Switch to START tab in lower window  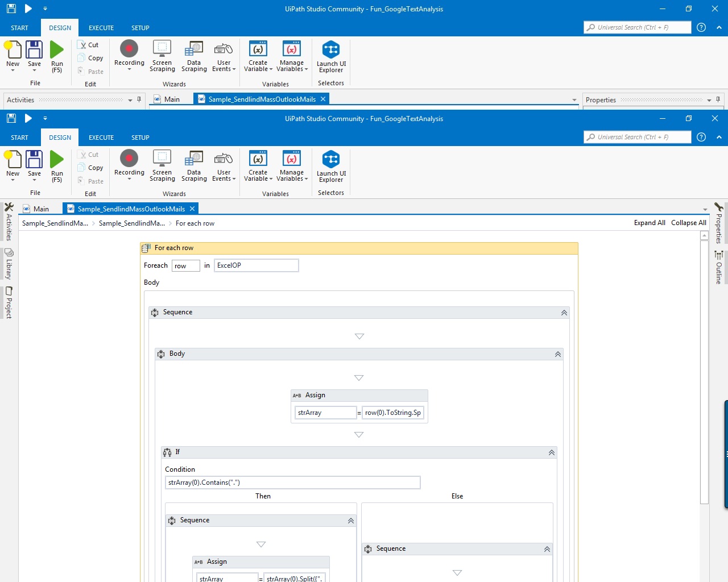pyautogui.click(x=19, y=138)
